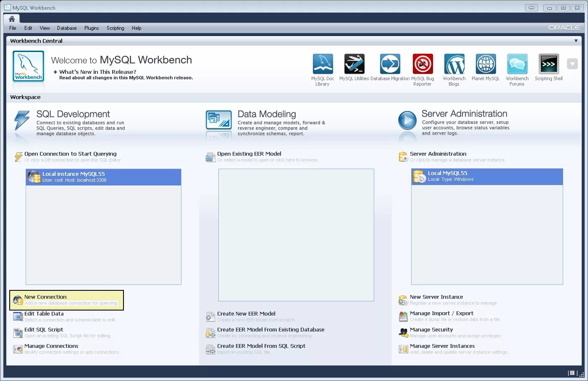Click the Server Administration play icon

(407, 120)
